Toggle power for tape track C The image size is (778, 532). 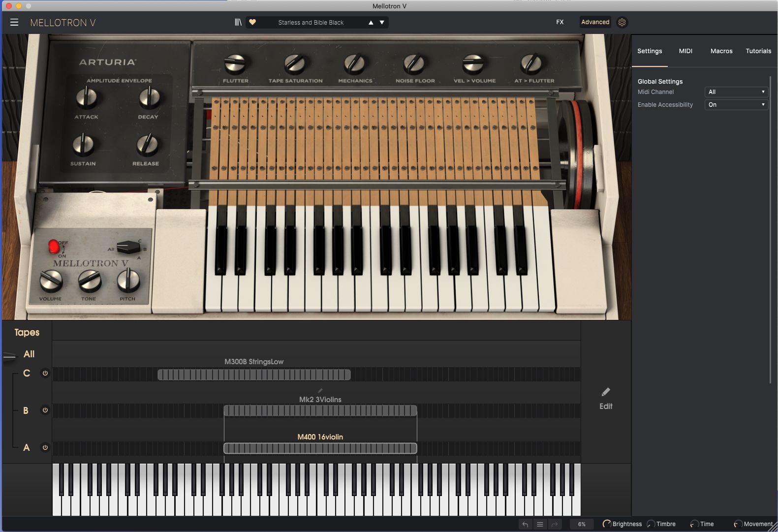click(45, 373)
